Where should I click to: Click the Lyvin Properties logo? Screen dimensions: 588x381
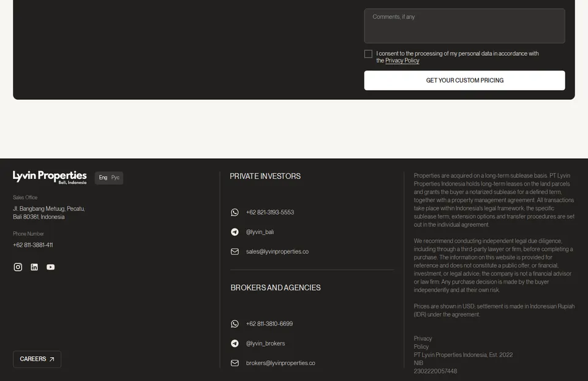coord(50,178)
